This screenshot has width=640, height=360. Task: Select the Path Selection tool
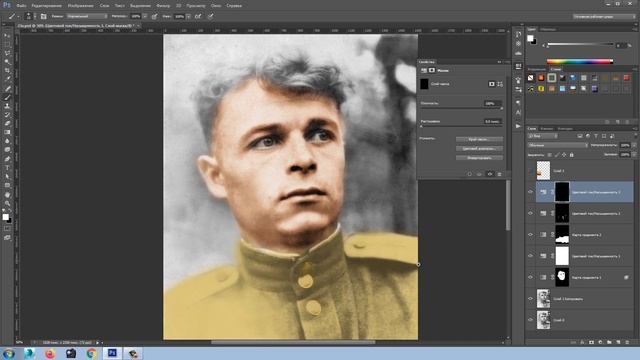tap(7, 176)
